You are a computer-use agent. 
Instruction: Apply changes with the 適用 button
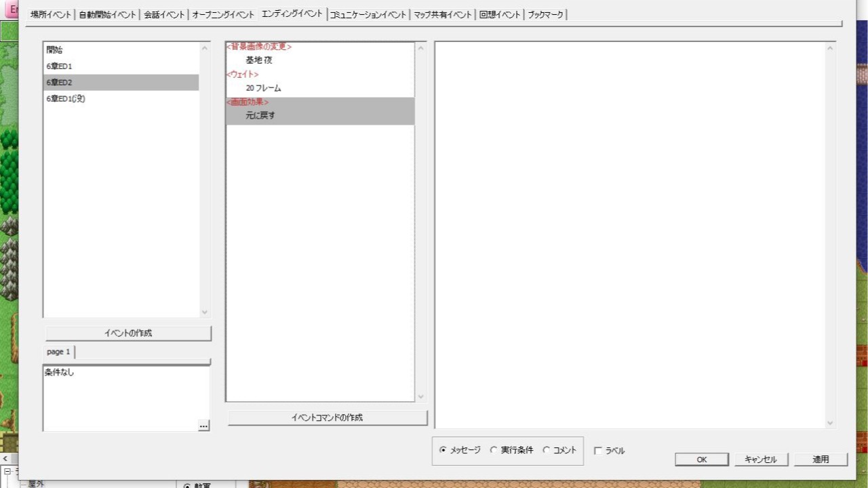pyautogui.click(x=821, y=459)
